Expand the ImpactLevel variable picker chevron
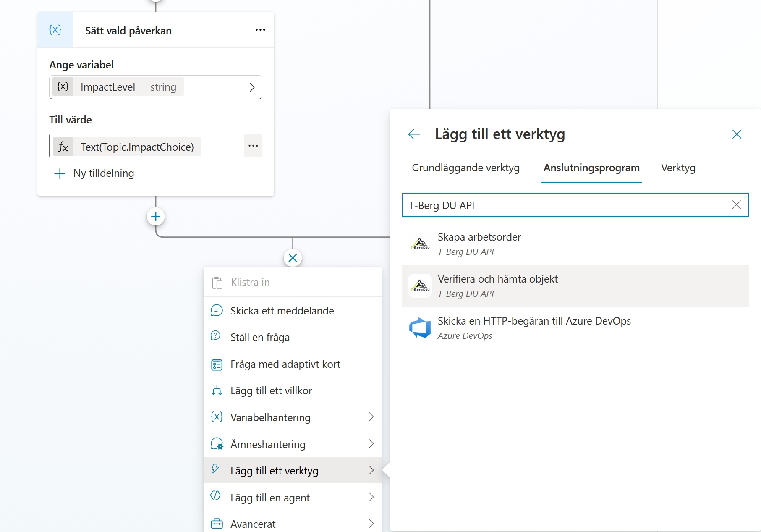Screen dimensions: 761x532 (x=252, y=87)
